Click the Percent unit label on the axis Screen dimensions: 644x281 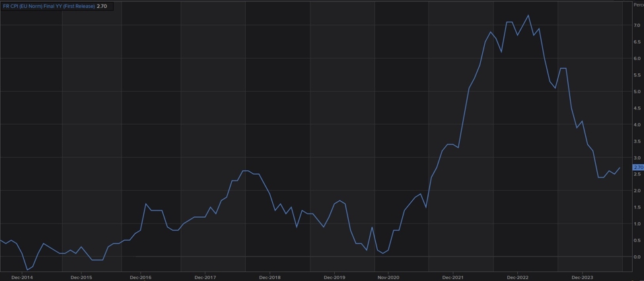pos(637,5)
